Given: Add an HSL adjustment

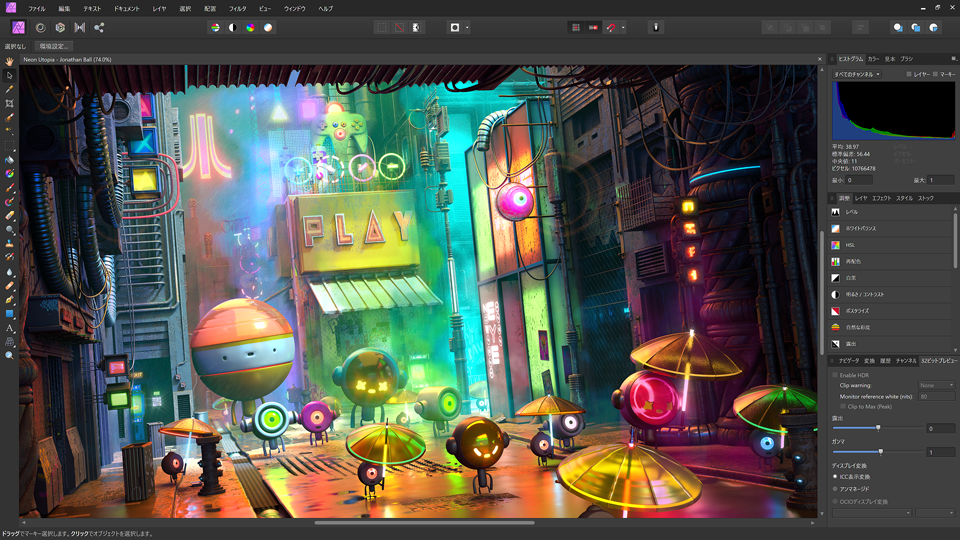Looking at the screenshot, I should coord(890,245).
